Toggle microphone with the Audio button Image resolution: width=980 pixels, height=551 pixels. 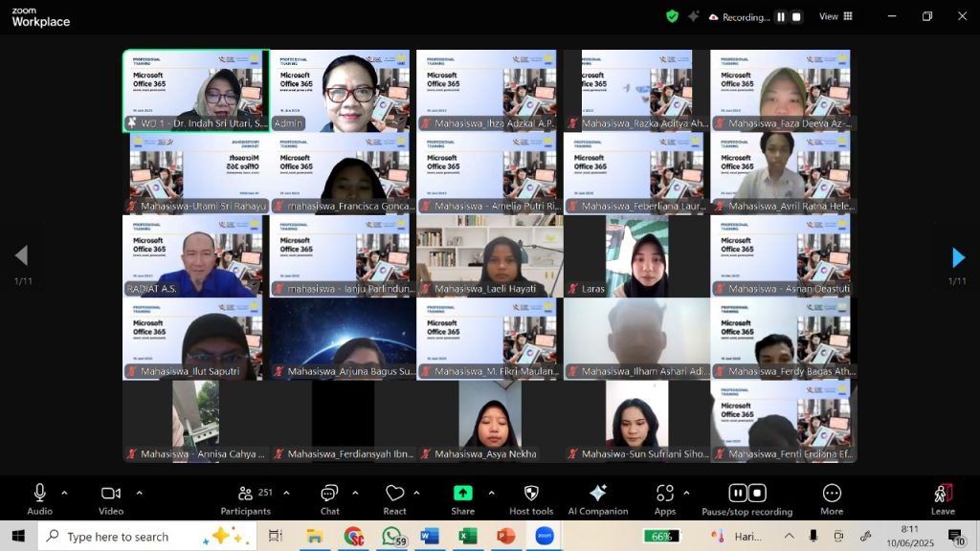(x=39, y=497)
